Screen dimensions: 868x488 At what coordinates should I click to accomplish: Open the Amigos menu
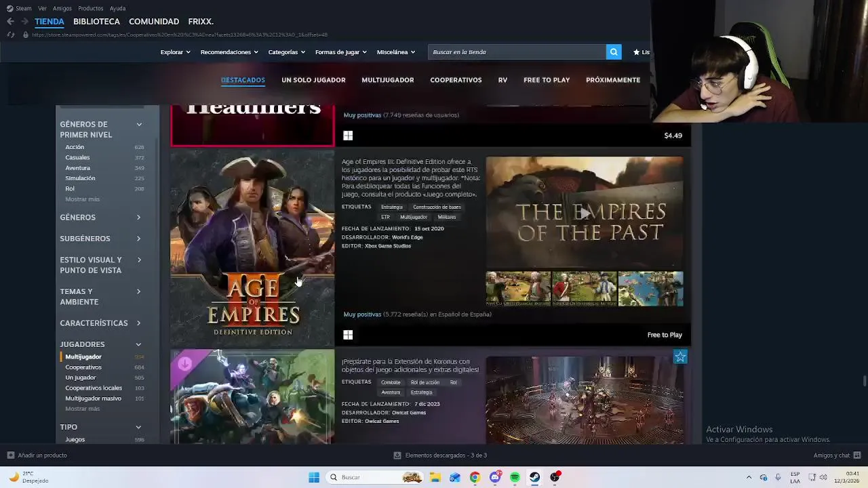pos(62,8)
